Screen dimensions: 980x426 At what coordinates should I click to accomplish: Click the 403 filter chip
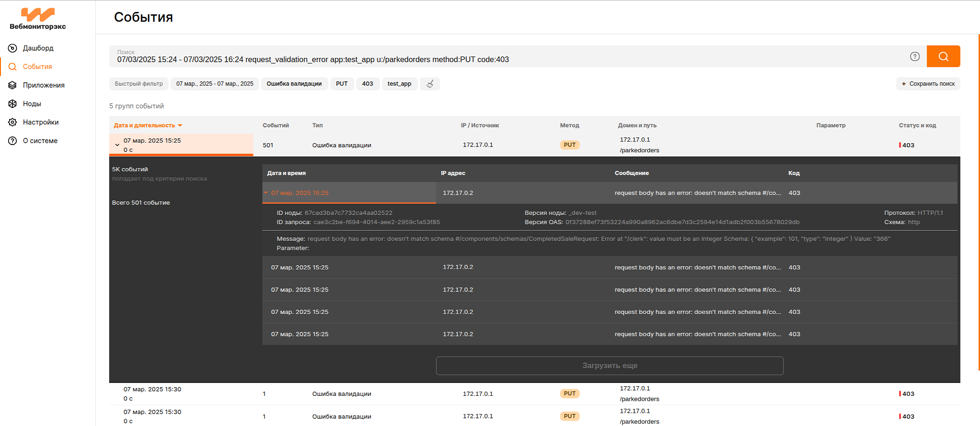coord(367,84)
